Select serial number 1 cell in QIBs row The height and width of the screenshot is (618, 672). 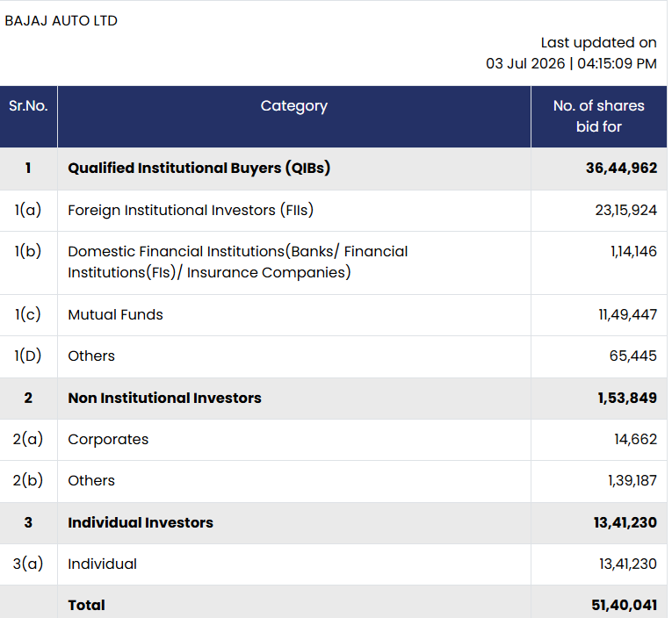point(28,168)
